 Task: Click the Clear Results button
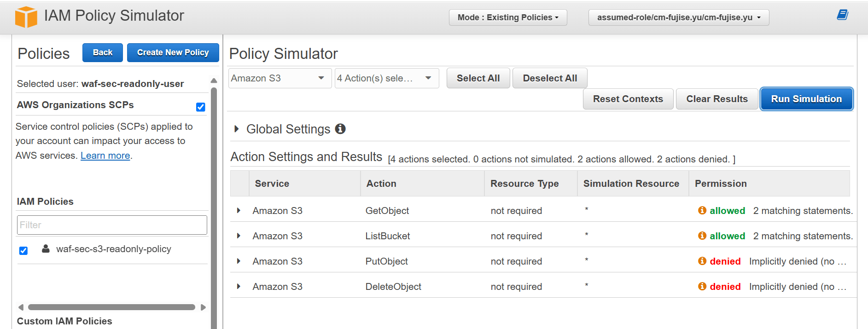717,99
